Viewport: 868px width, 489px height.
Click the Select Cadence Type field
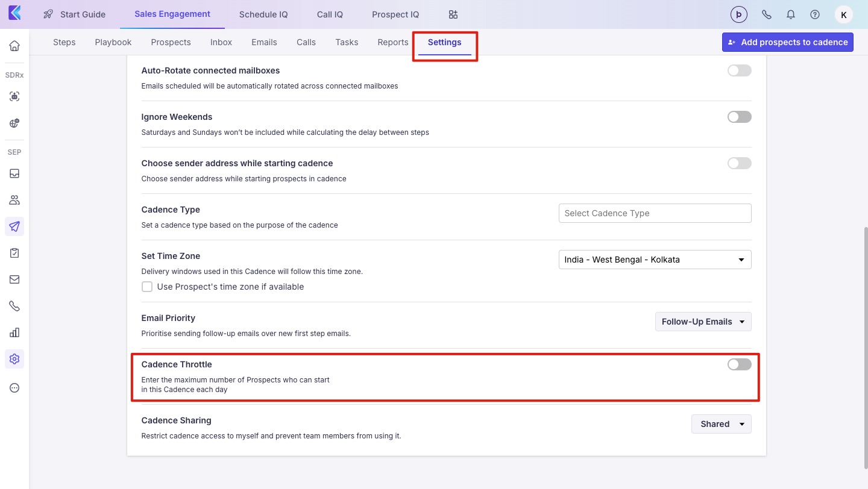point(655,213)
